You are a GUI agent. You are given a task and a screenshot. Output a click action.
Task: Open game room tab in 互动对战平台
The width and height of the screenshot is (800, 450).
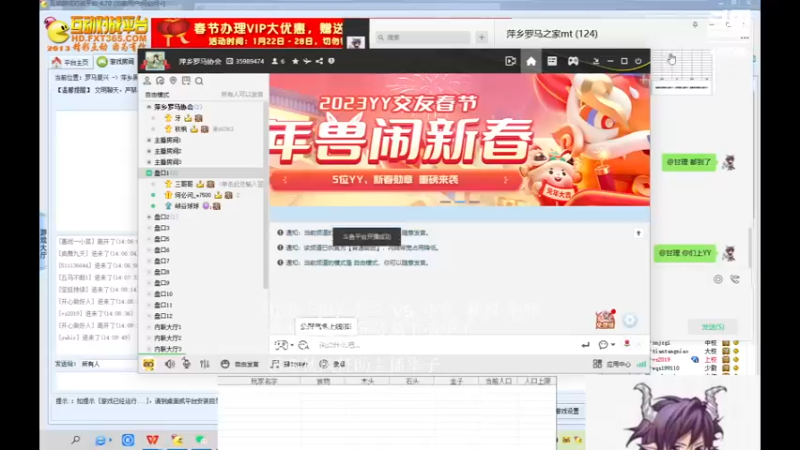tap(116, 62)
